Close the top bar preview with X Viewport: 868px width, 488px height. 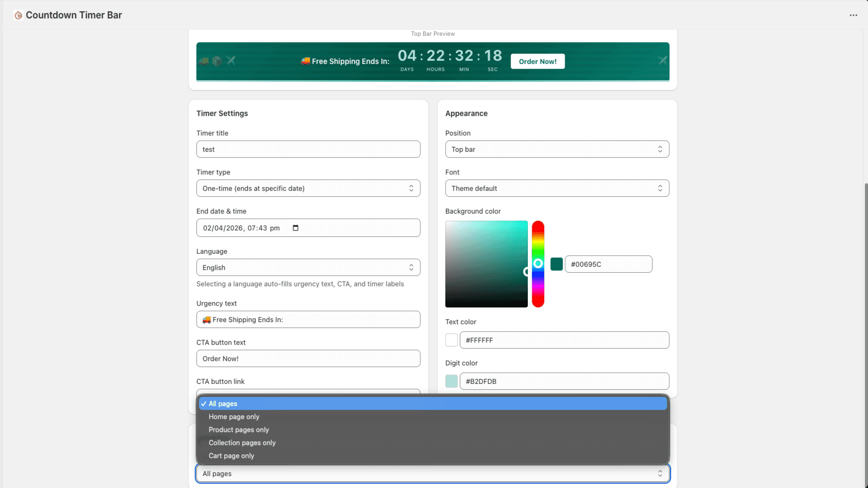[x=662, y=60]
